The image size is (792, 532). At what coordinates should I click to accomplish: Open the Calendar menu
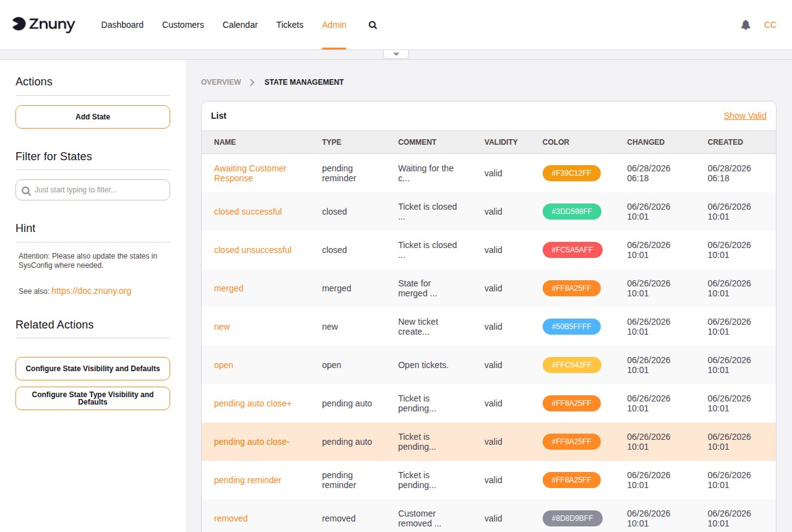click(240, 25)
